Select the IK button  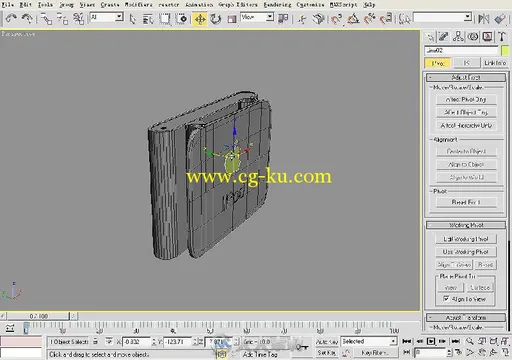pos(466,63)
